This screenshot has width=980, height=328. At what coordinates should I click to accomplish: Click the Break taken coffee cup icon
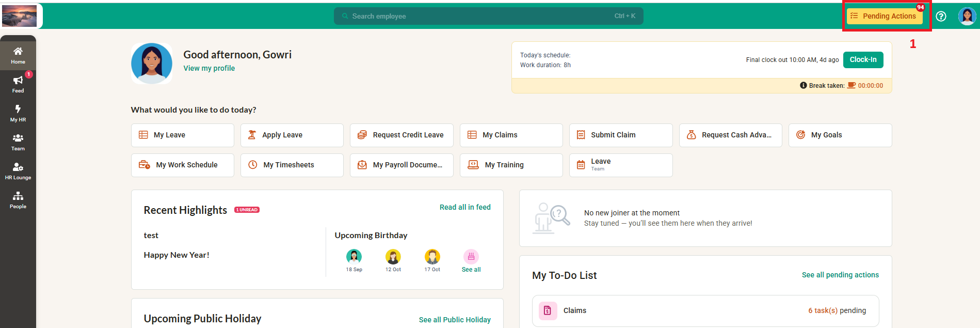tap(852, 86)
